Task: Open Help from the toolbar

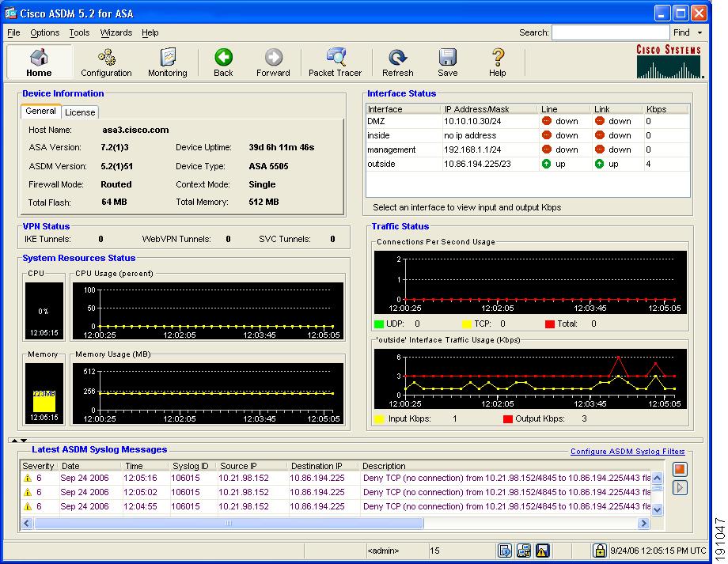Action: tap(497, 62)
